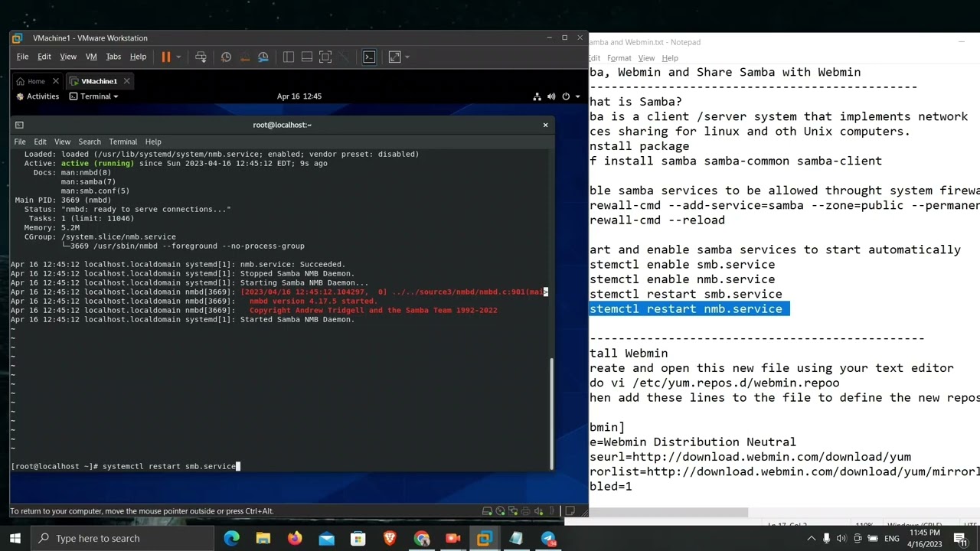Close the Home tab

pyautogui.click(x=55, y=81)
